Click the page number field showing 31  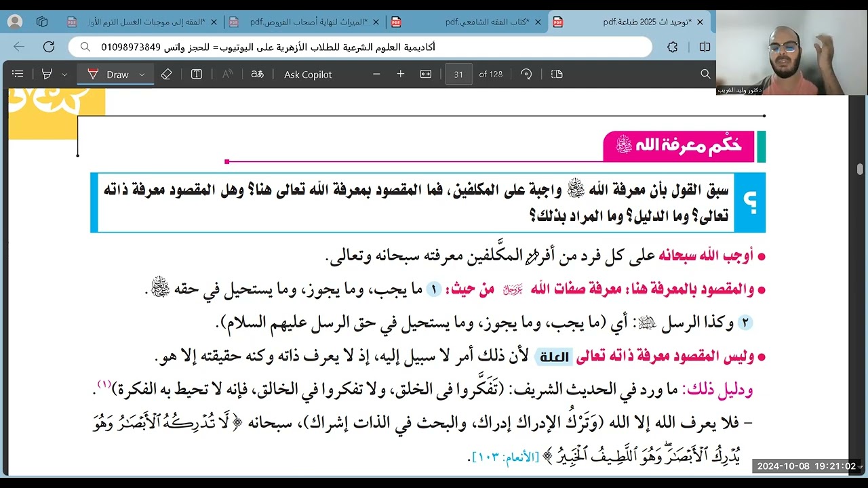point(458,74)
